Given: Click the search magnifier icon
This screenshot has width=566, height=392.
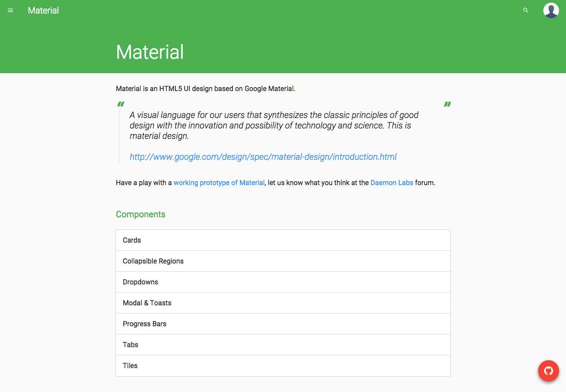Looking at the screenshot, I should [x=526, y=10].
